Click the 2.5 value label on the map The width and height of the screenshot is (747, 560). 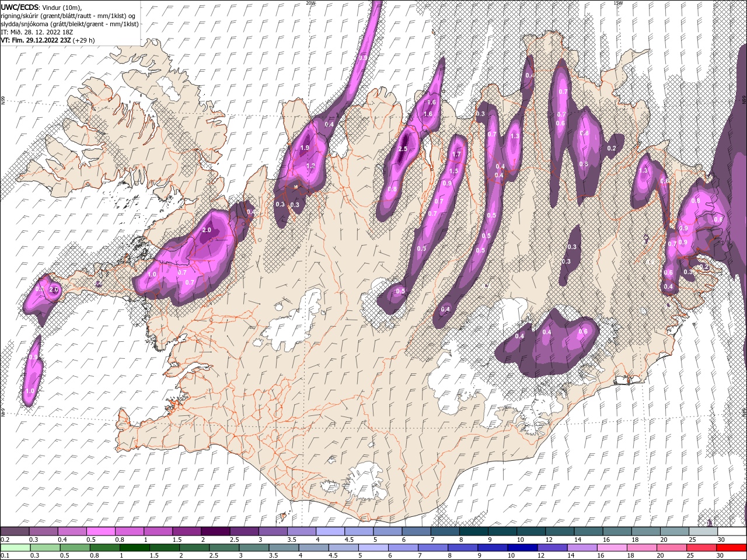tap(403, 149)
